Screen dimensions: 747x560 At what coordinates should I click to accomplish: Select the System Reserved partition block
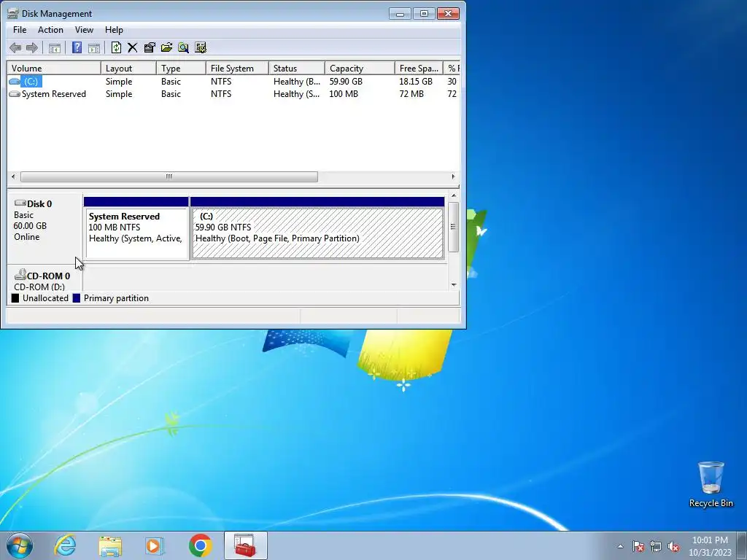point(136,228)
